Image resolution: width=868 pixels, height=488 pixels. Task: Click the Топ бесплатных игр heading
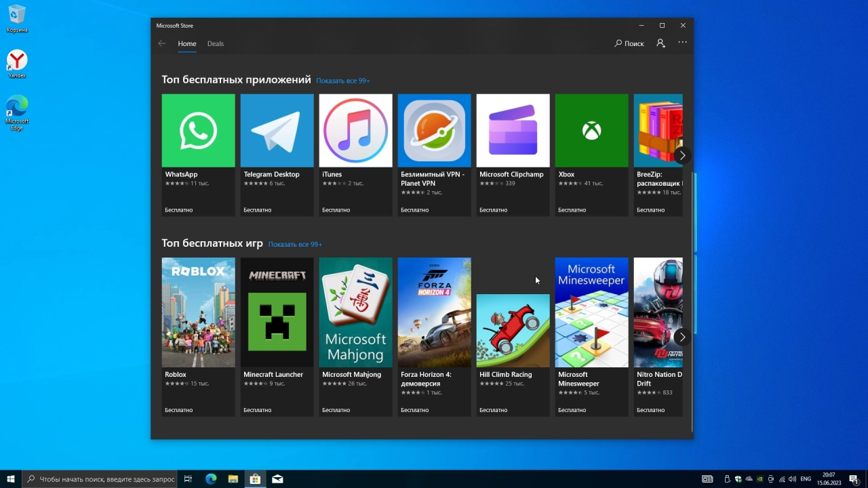tap(212, 243)
